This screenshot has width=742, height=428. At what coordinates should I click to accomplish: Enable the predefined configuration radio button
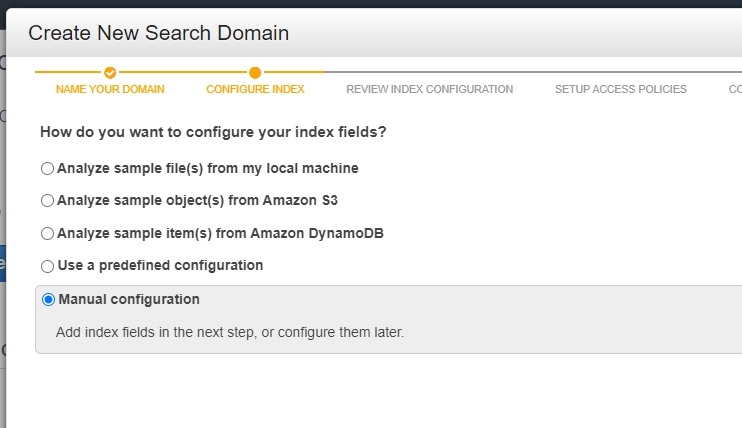coord(48,266)
